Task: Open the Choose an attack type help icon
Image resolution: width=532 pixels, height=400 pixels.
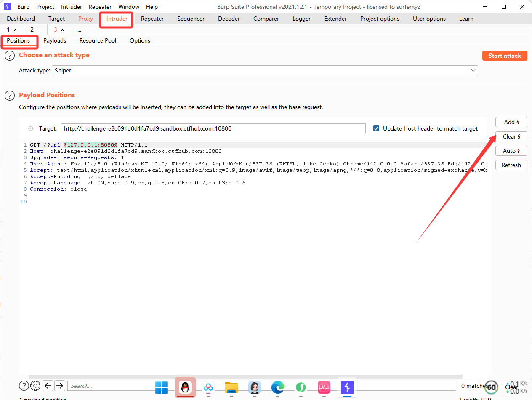Action: [9, 56]
